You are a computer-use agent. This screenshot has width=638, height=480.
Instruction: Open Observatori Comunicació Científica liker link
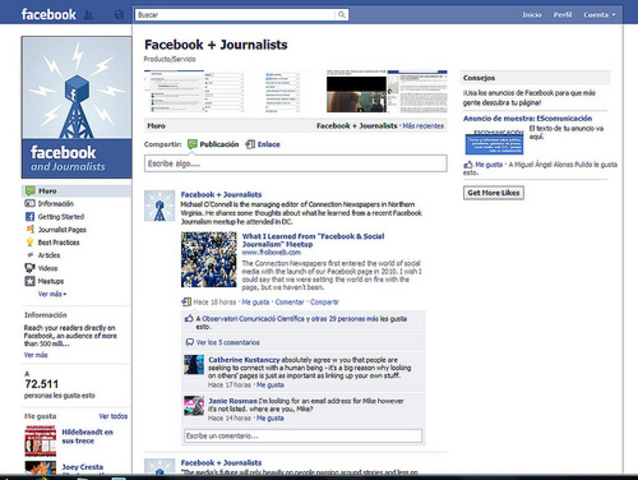tap(252, 319)
